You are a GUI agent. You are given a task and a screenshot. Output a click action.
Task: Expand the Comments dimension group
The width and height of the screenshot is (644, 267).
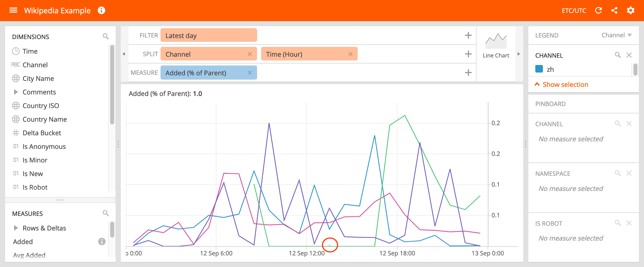[16, 92]
